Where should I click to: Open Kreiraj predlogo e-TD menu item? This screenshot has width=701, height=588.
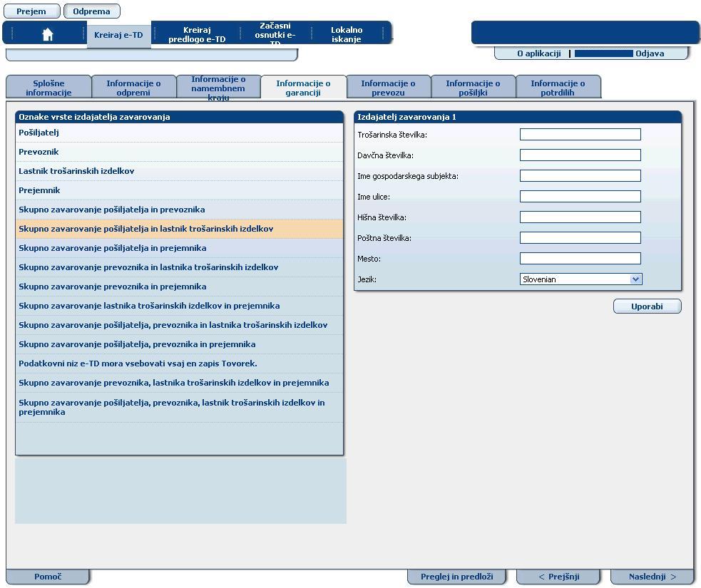tap(197, 34)
